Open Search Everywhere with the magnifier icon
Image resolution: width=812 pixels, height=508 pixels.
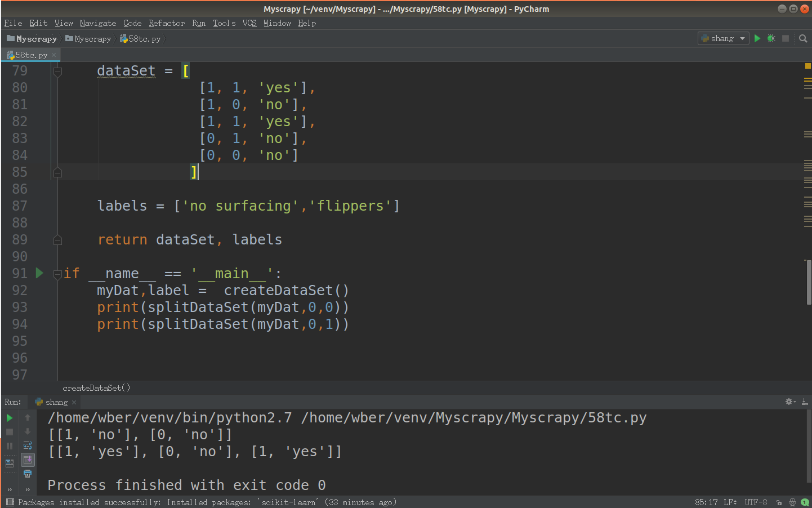coord(803,38)
